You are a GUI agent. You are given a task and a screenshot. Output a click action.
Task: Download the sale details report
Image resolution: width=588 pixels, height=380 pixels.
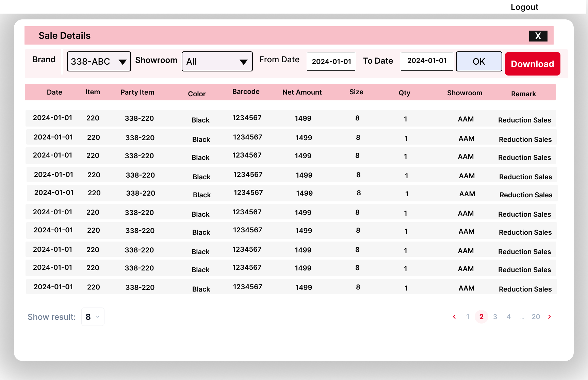click(x=532, y=64)
